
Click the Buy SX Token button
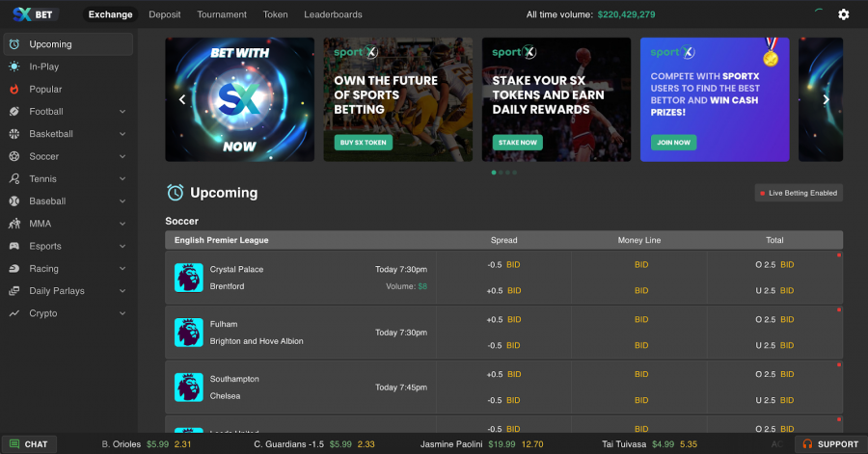point(364,142)
